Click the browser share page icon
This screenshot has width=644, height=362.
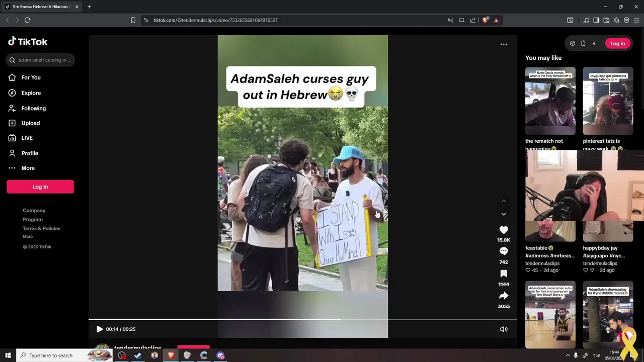pos(473,20)
